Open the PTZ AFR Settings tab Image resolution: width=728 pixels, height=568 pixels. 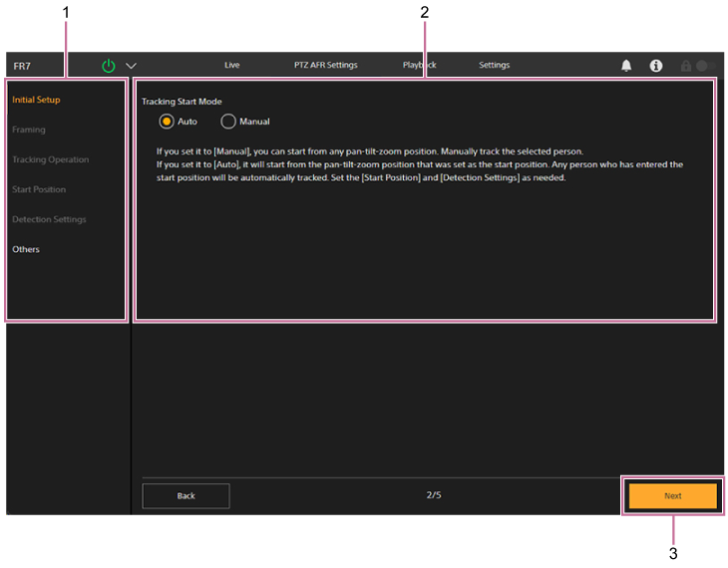(325, 66)
